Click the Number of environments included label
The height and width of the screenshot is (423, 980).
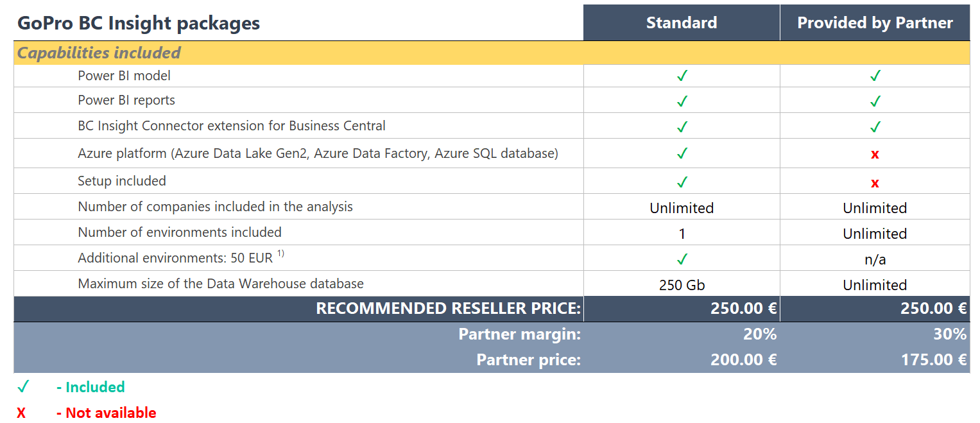coord(180,232)
